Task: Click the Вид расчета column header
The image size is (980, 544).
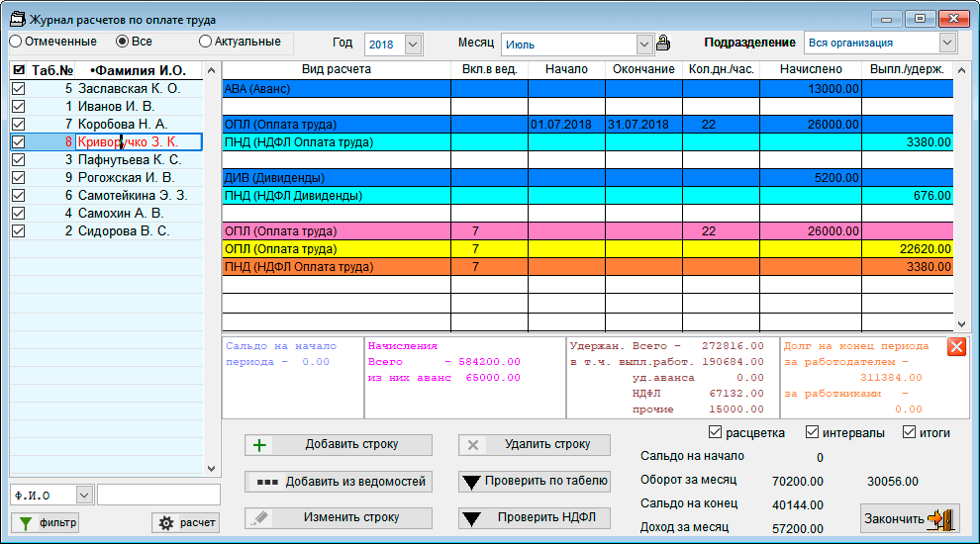Action: tap(337, 69)
